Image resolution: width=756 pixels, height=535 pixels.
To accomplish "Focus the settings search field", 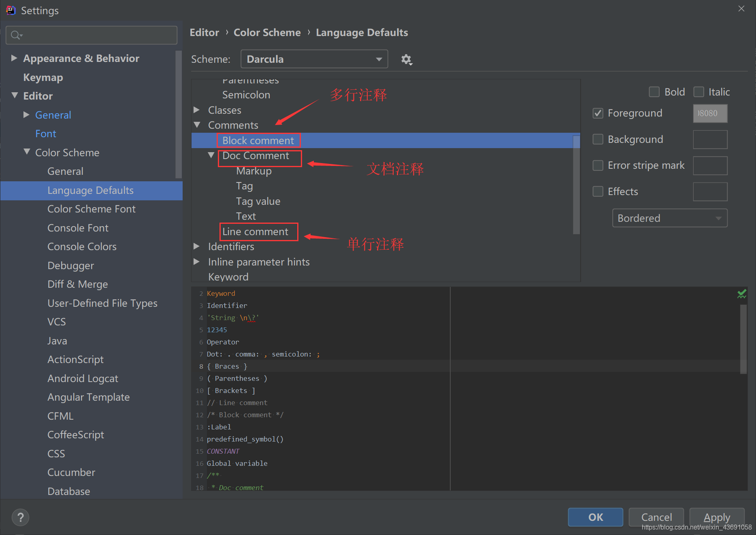I will tap(92, 35).
